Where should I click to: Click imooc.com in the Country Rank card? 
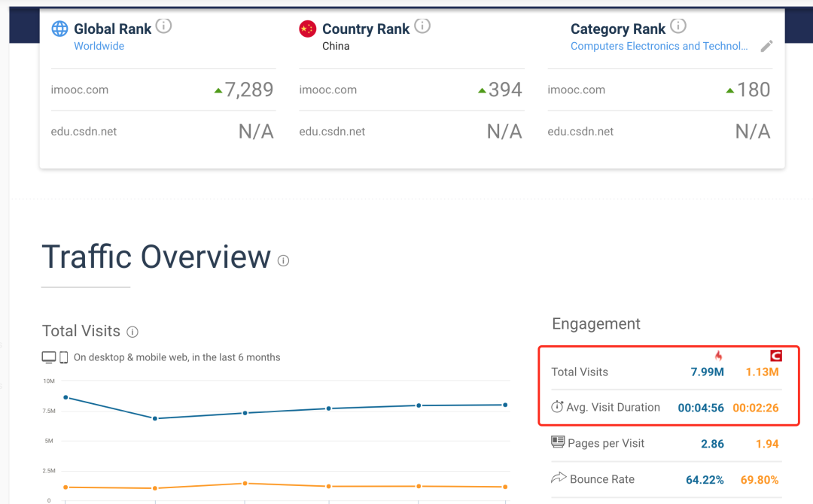[x=327, y=90]
